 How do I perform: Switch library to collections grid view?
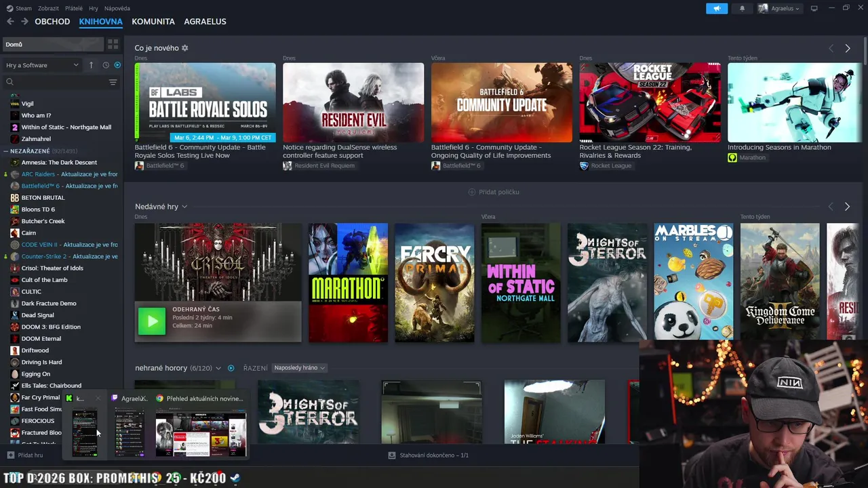pyautogui.click(x=113, y=44)
